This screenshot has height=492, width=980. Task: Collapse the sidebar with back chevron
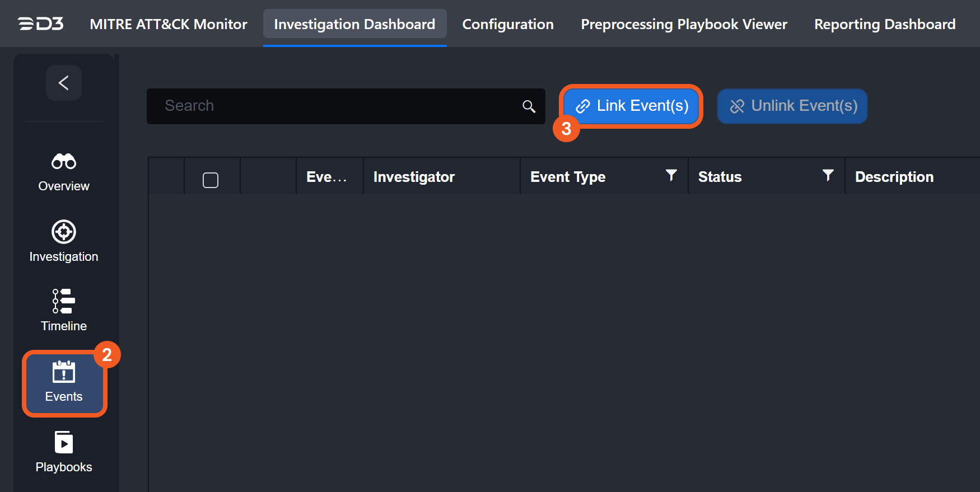tap(64, 83)
